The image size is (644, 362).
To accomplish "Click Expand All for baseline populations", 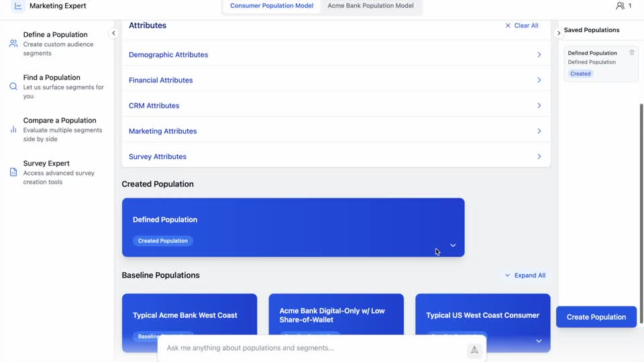I will pos(525,276).
